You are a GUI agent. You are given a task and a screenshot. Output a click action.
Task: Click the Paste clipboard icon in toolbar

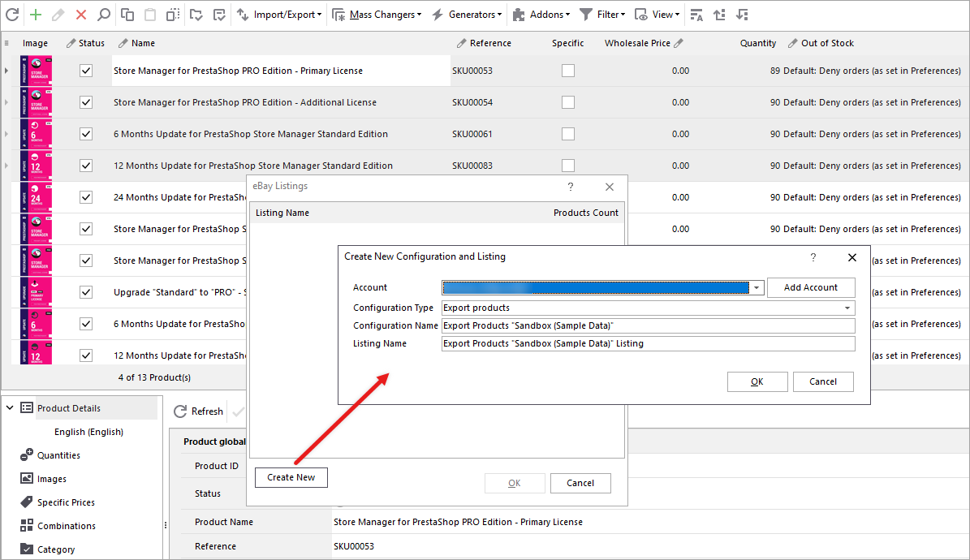point(149,15)
